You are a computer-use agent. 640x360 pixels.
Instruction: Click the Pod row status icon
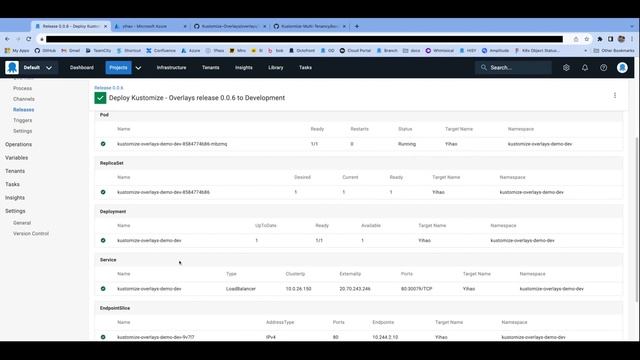(103, 144)
